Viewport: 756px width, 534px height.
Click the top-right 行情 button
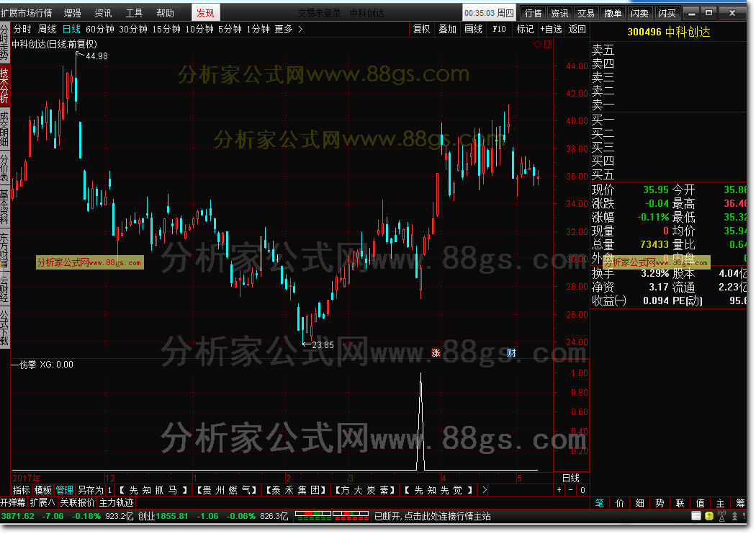(x=533, y=13)
